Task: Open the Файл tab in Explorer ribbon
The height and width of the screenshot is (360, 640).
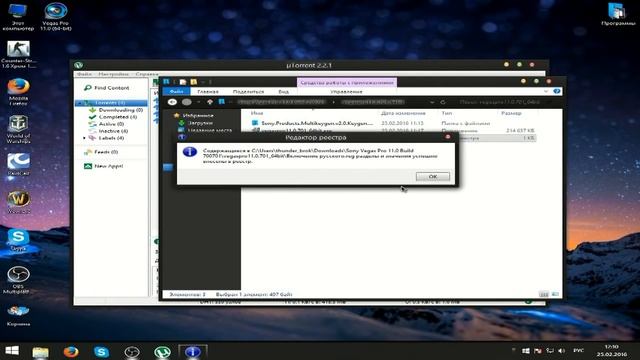Action: tap(176, 91)
